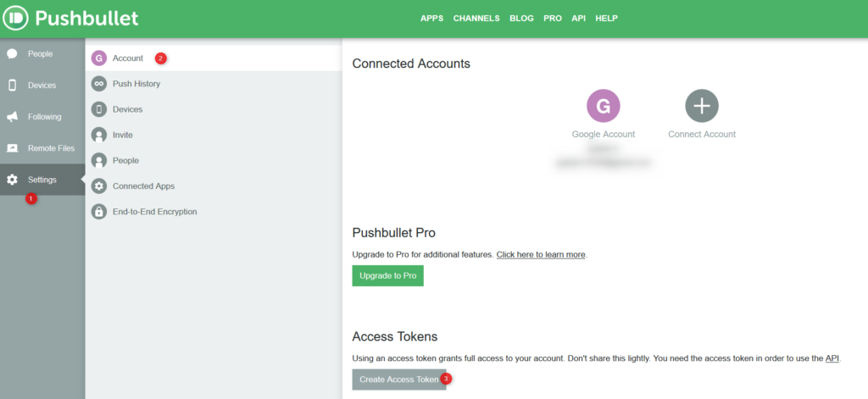Select People label in the left sidebar
The width and height of the screenshot is (868, 399).
click(41, 53)
